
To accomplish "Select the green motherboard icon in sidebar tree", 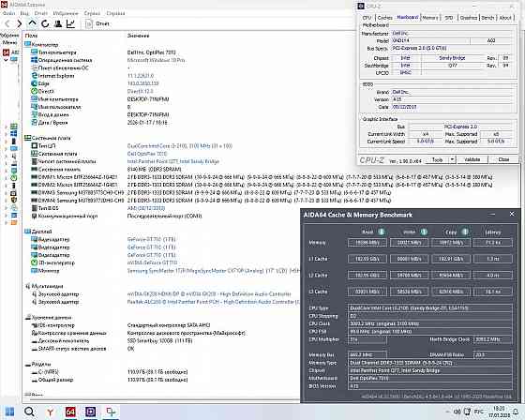I will (14, 127).
